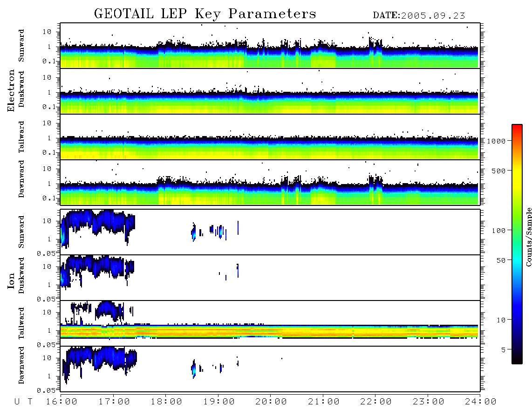Screen dimensions: 532x410
Task: Click the U T axis label
Action: [24, 402]
